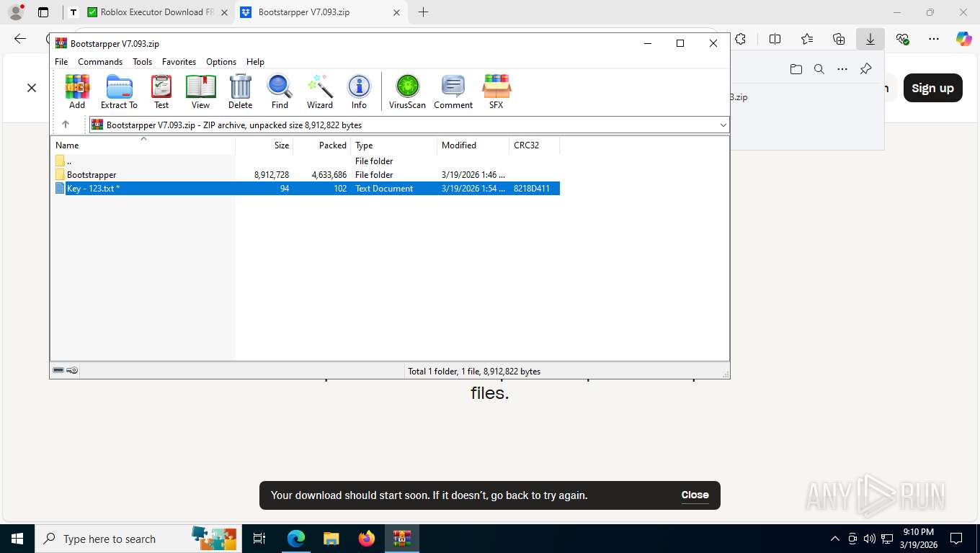Expand the archive path dropdown
980x553 pixels.
click(723, 125)
